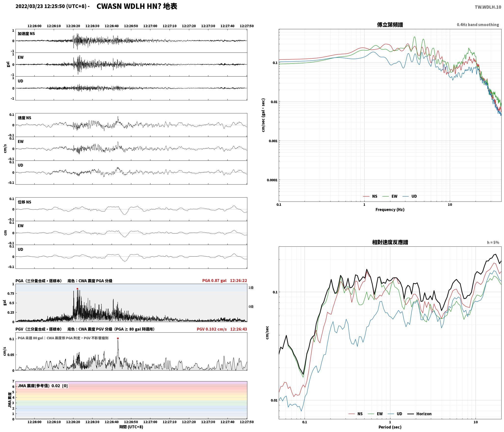Click the NS legend entry in Fourier spectrum
Screen dimensions: 504x432
pos(370,196)
